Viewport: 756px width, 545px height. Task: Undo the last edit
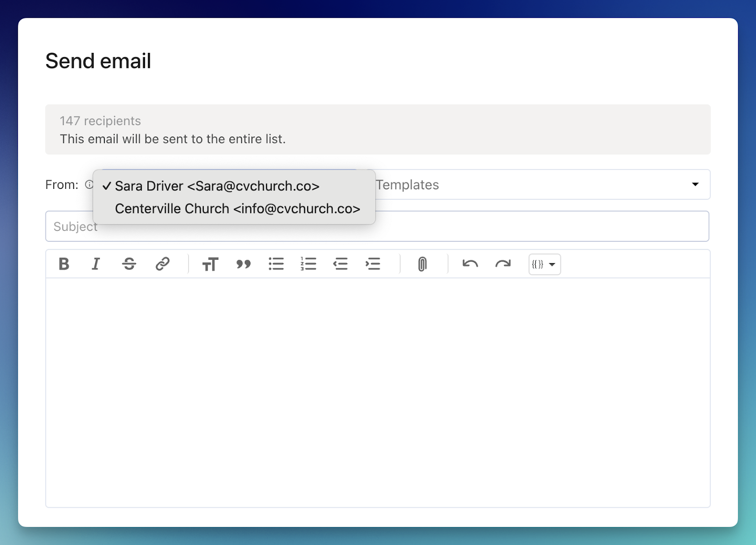coord(470,264)
